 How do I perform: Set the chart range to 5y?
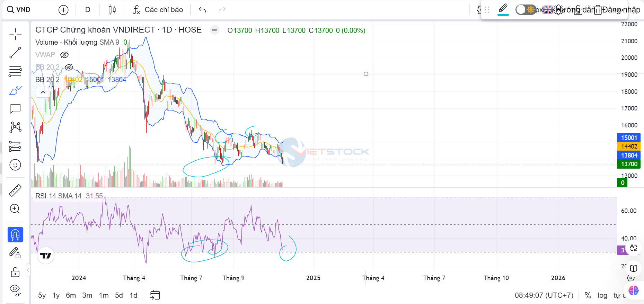pyautogui.click(x=42, y=295)
